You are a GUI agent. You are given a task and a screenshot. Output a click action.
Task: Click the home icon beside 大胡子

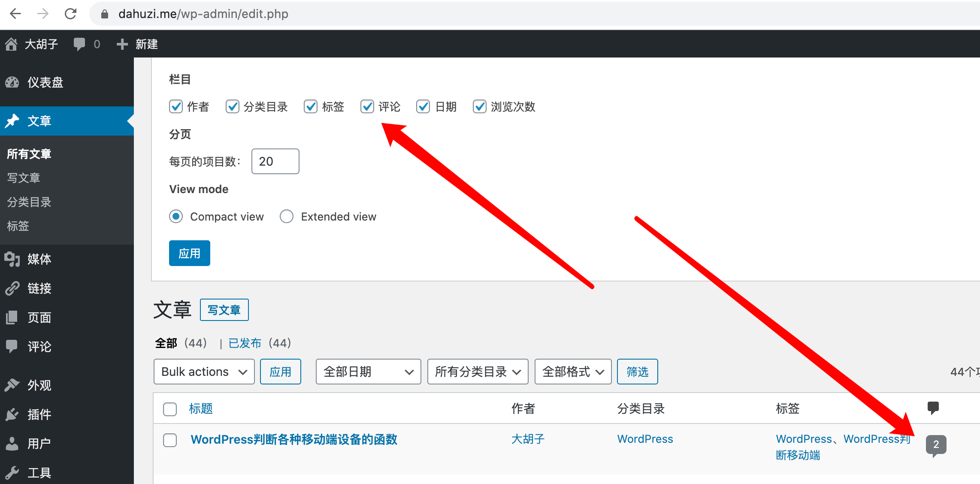pyautogui.click(x=12, y=44)
